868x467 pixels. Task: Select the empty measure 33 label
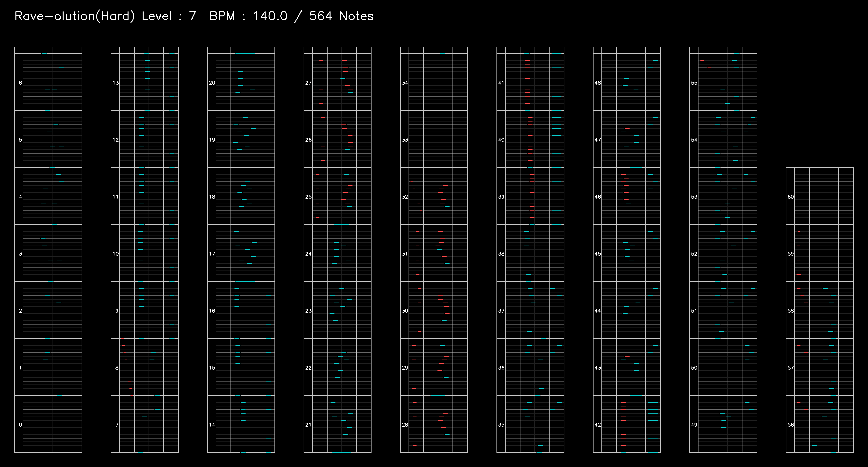click(405, 139)
